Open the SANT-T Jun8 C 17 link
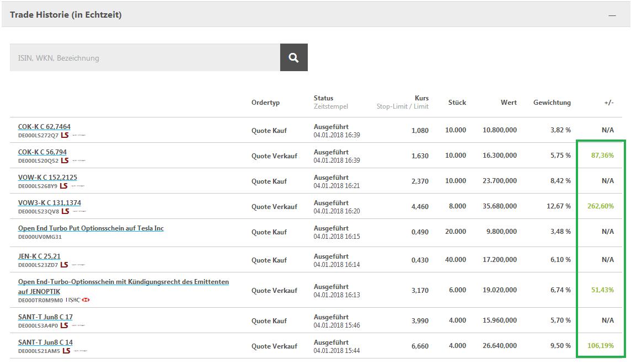This screenshot has width=631, height=364. 45,317
